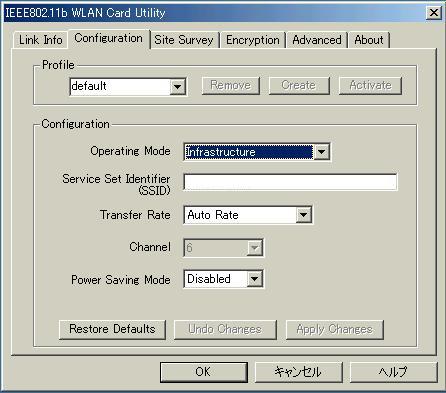Open the Operating Mode dropdown
The height and width of the screenshot is (393, 446).
(257, 152)
